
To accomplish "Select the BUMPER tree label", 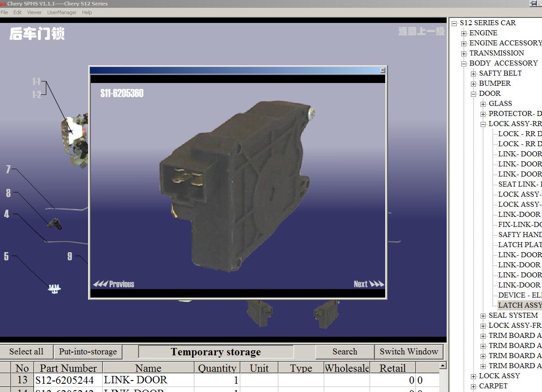I will pyautogui.click(x=495, y=83).
